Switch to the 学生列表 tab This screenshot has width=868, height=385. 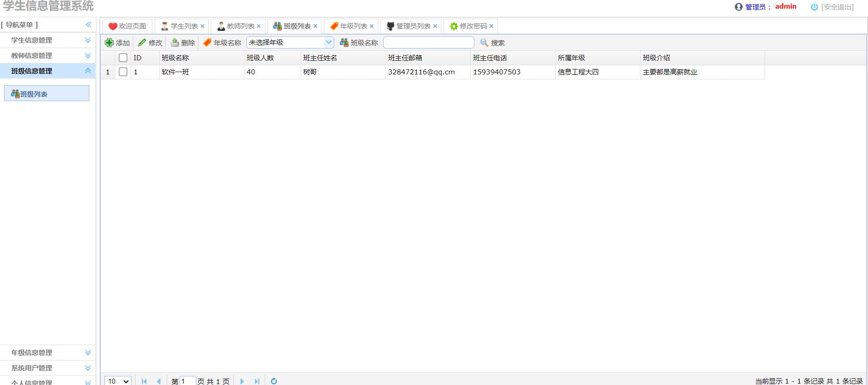point(180,26)
